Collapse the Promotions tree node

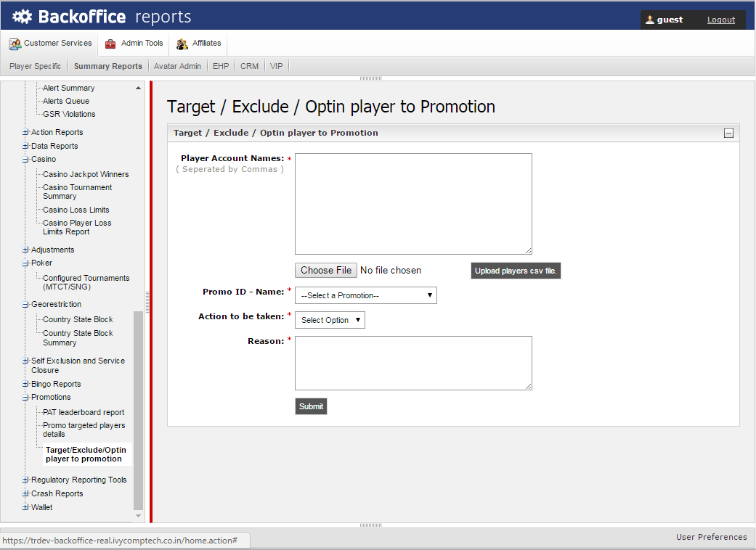pos(25,398)
